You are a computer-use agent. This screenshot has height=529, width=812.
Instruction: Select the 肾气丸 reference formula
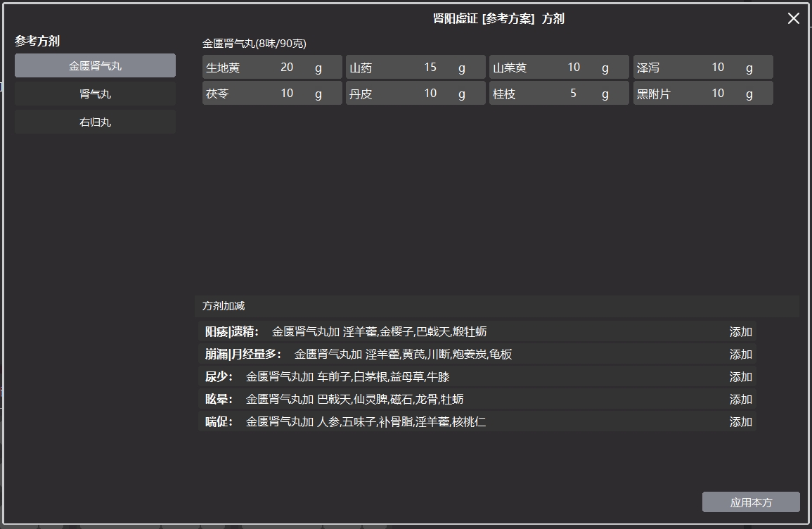95,94
